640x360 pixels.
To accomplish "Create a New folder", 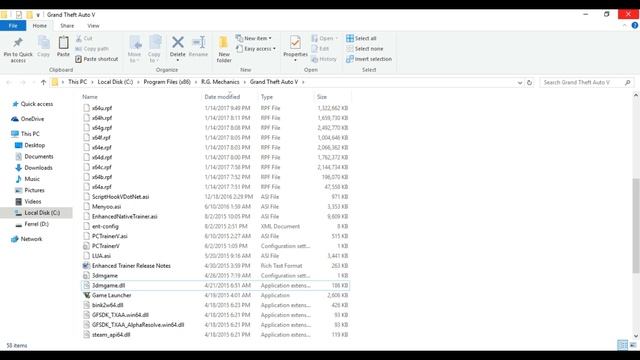I will [x=224, y=49].
